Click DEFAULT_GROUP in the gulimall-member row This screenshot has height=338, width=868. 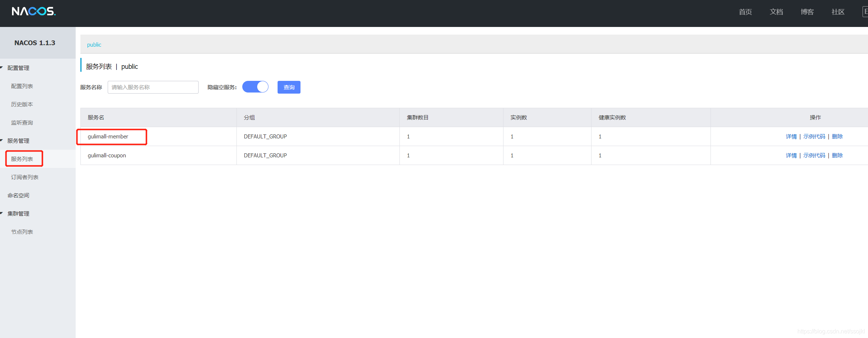tap(265, 136)
